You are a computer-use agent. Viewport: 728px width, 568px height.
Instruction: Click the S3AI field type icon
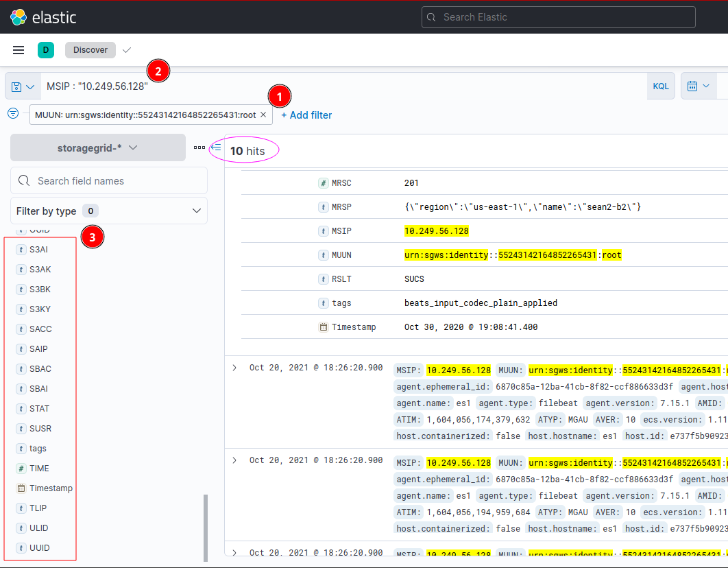[21, 250]
